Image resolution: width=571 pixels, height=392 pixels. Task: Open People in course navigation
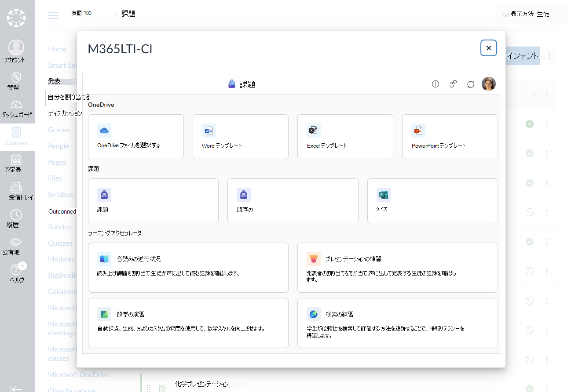[x=59, y=146]
